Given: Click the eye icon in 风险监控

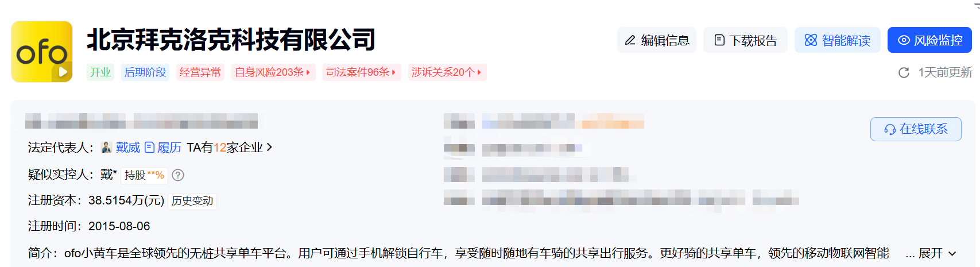Looking at the screenshot, I should click(904, 40).
